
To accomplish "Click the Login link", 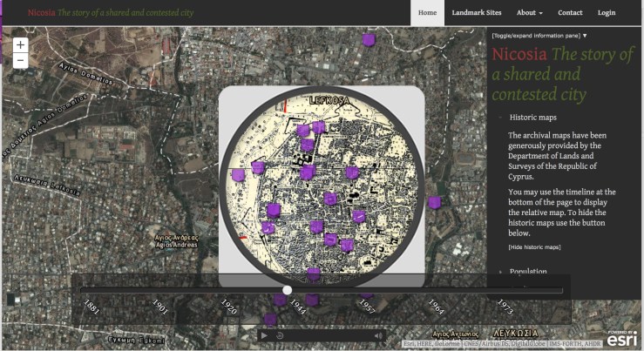I will point(607,13).
